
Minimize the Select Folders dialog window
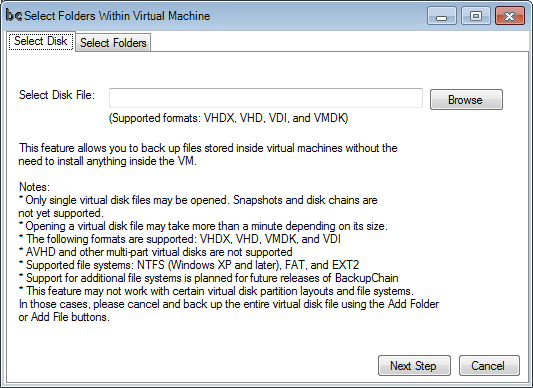point(442,16)
